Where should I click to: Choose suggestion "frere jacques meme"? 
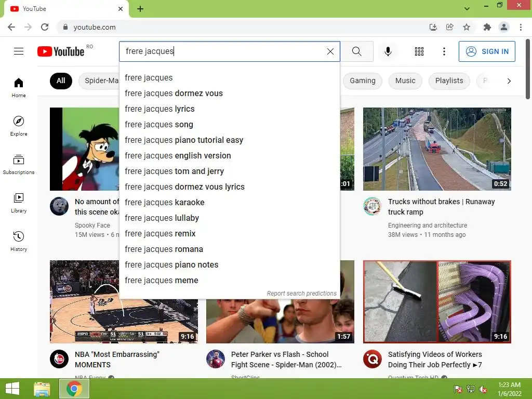(x=229, y=281)
